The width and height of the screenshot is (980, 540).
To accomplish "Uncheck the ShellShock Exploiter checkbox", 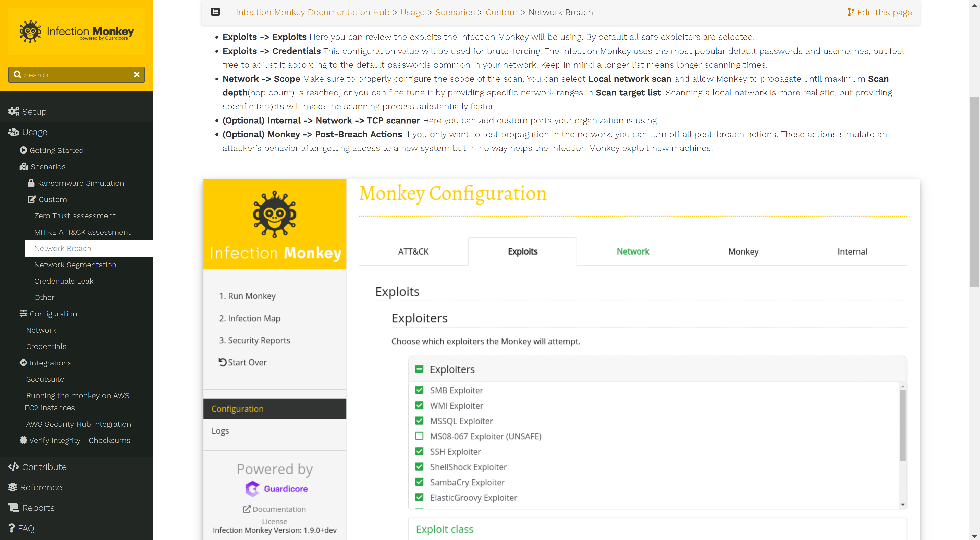I will (x=419, y=466).
